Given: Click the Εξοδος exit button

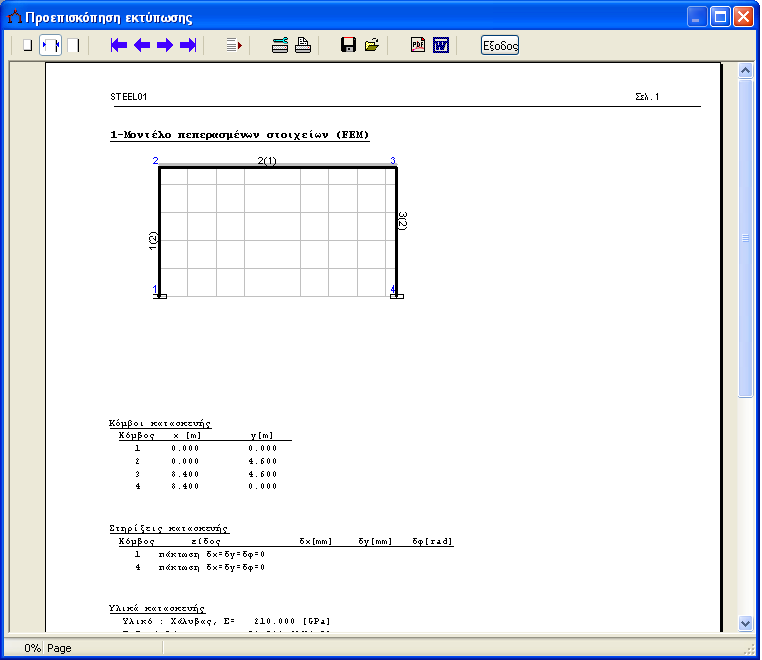Looking at the screenshot, I should click(x=500, y=46).
